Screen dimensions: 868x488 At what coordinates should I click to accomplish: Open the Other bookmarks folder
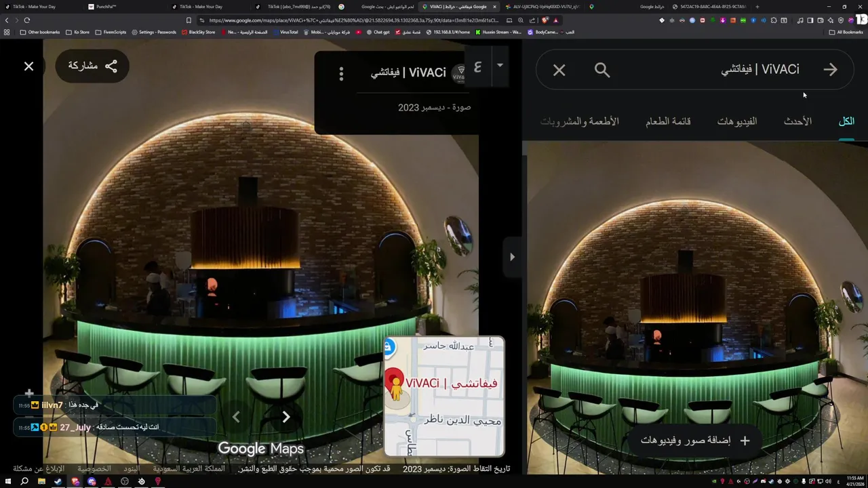tap(40, 32)
